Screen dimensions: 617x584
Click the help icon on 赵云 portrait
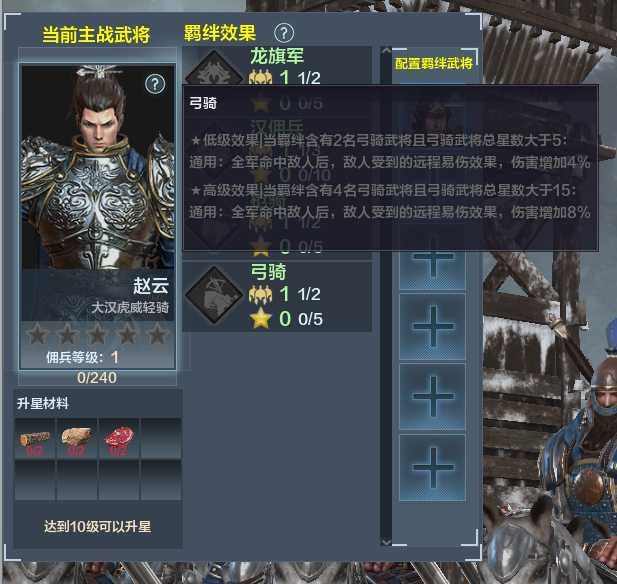point(155,84)
